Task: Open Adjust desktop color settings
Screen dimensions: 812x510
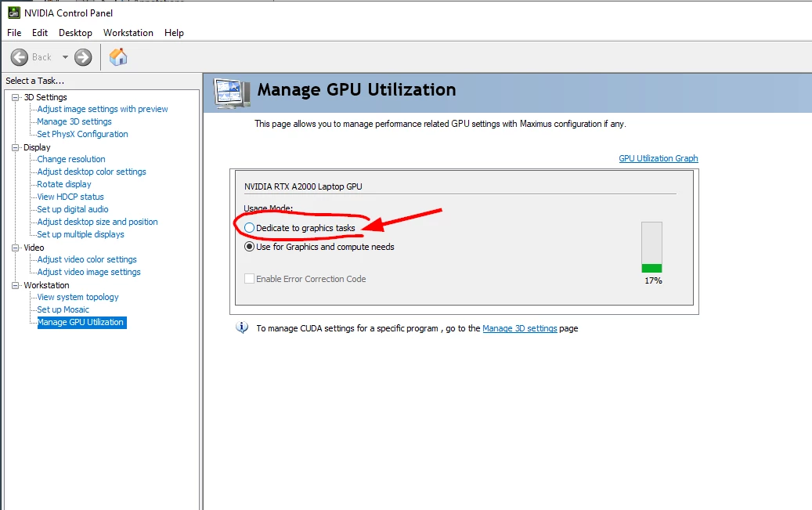Action: point(92,172)
